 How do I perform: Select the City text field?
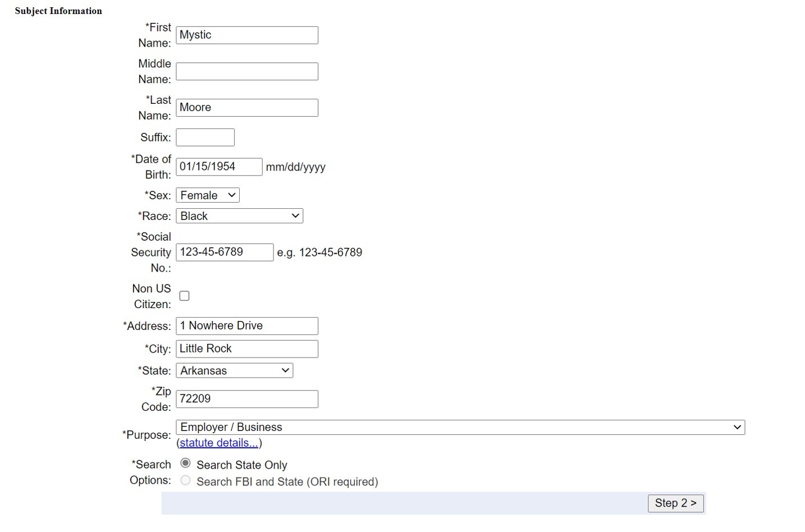click(x=247, y=348)
